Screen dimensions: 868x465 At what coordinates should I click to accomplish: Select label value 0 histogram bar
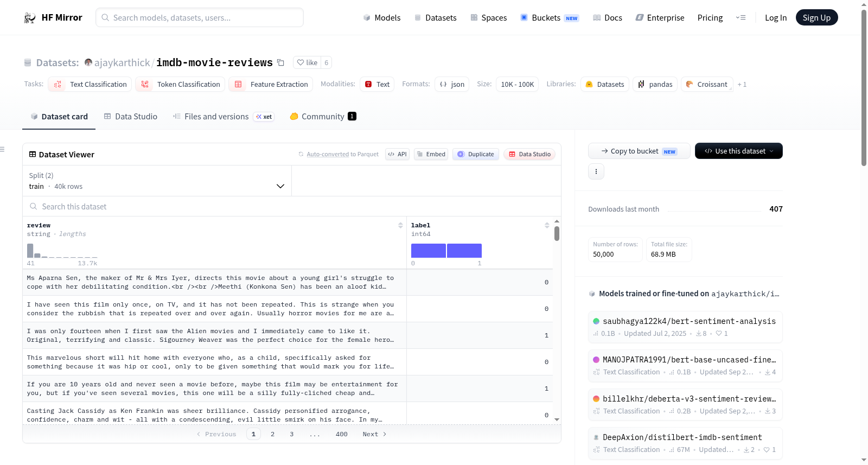[x=428, y=251]
